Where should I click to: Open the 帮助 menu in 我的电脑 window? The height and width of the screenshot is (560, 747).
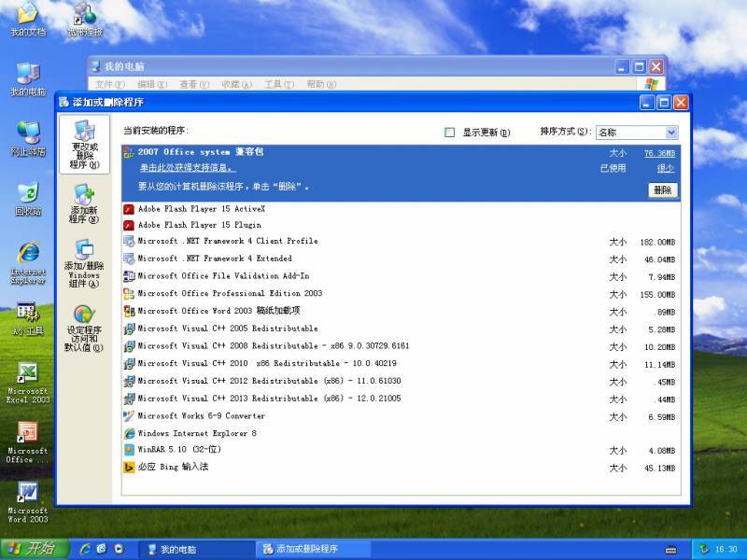[321, 84]
